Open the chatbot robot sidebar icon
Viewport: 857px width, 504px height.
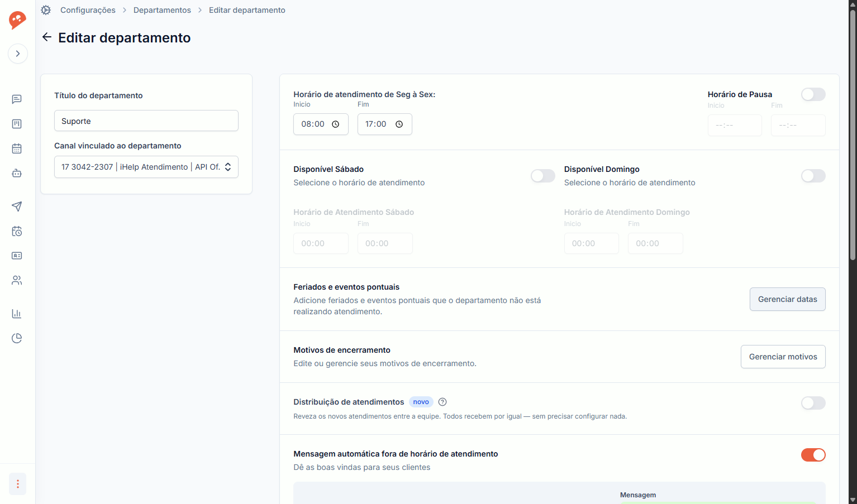pos(17,173)
